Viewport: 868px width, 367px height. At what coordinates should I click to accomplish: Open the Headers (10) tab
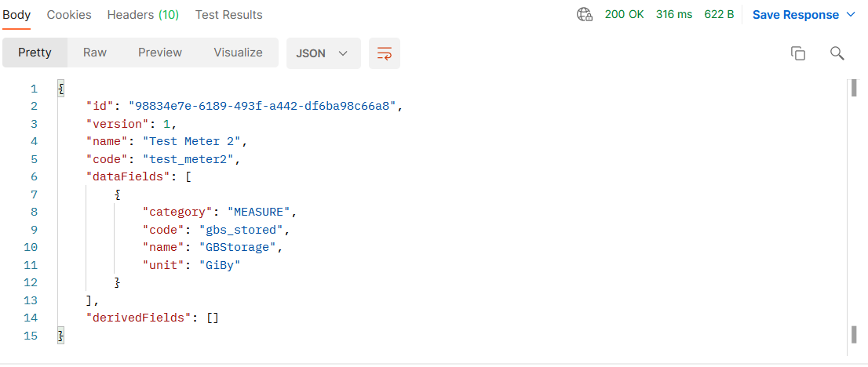pyautogui.click(x=143, y=15)
